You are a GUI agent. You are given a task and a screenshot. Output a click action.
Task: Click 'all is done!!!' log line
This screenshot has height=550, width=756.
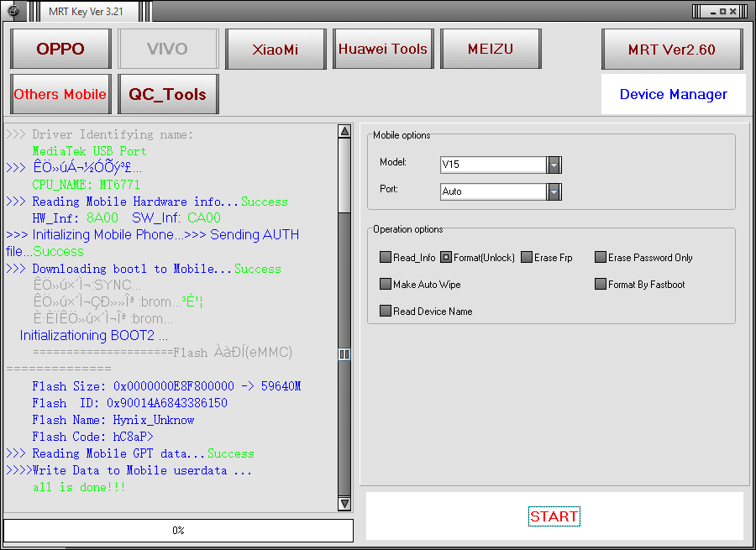79,487
